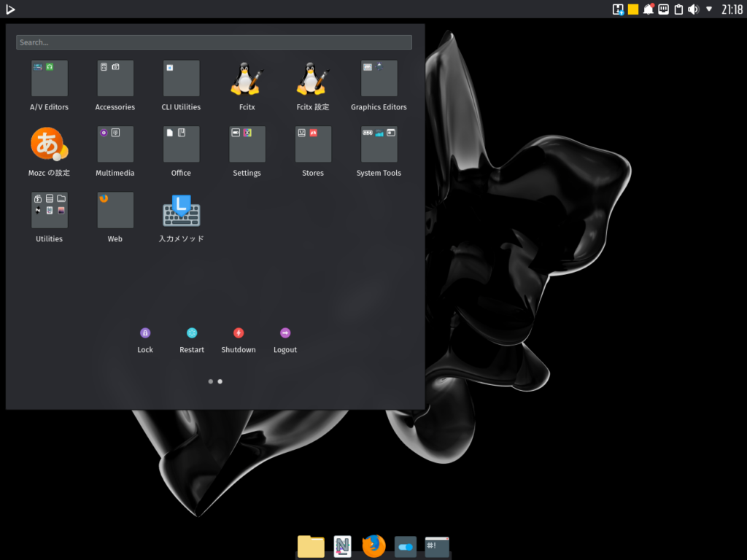Screen dimensions: 747x560
Task: Switch to the second menu page dot
Action: coord(220,381)
